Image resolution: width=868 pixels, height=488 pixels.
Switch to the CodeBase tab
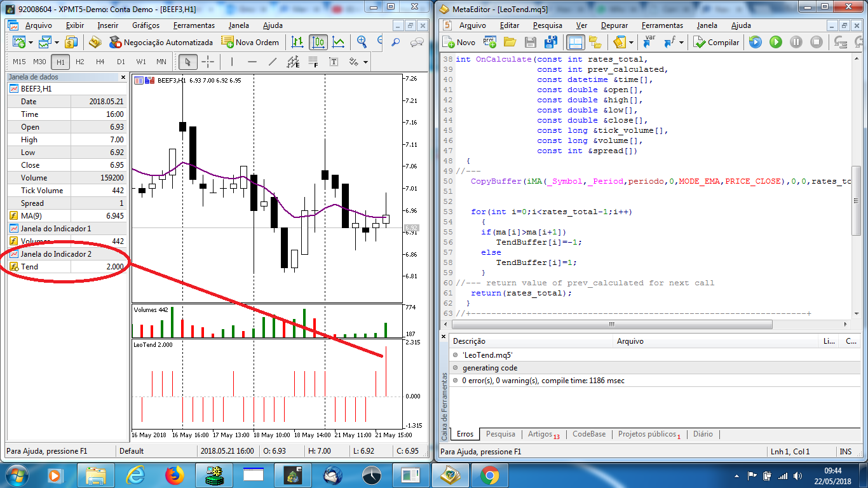click(589, 434)
